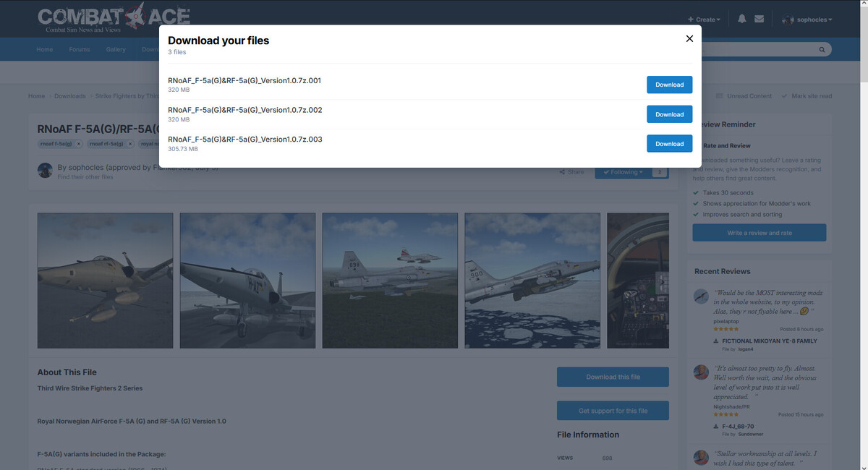
Task: Click the third reviewer avatar at bottom
Action: point(701,458)
